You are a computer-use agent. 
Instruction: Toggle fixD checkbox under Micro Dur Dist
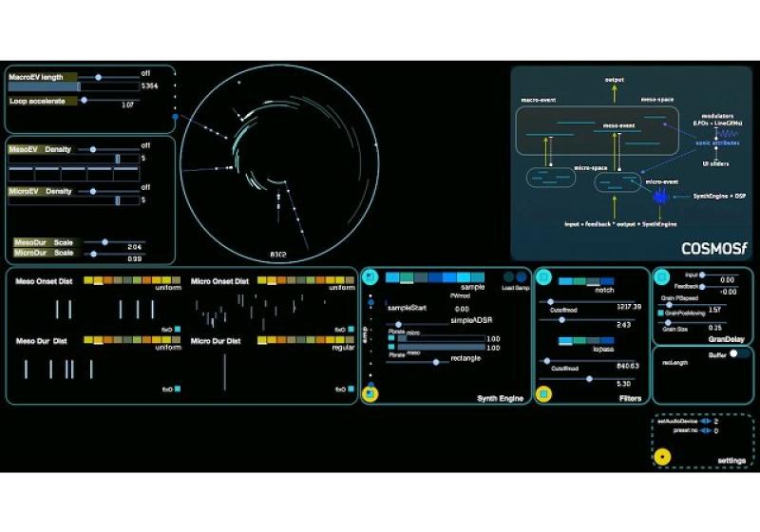(351, 389)
